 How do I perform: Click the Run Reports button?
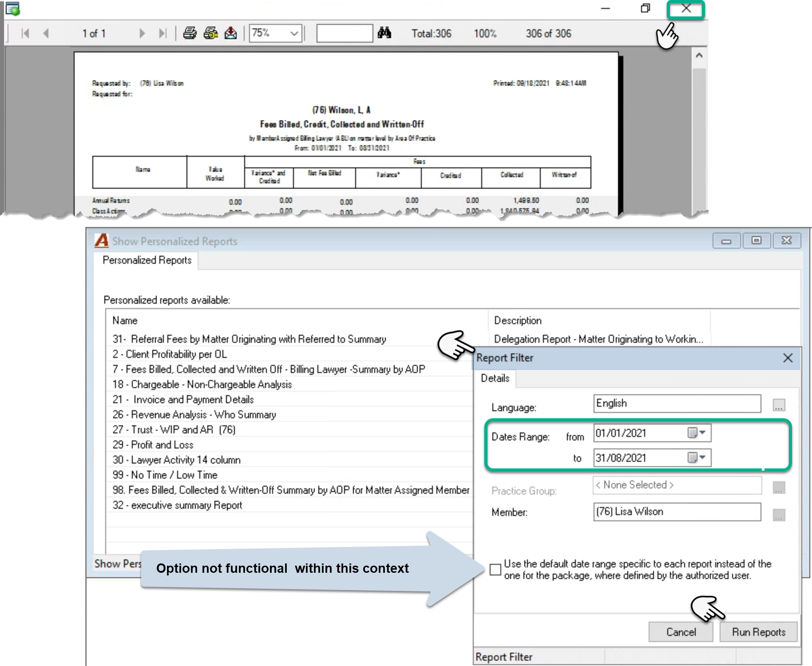758,632
